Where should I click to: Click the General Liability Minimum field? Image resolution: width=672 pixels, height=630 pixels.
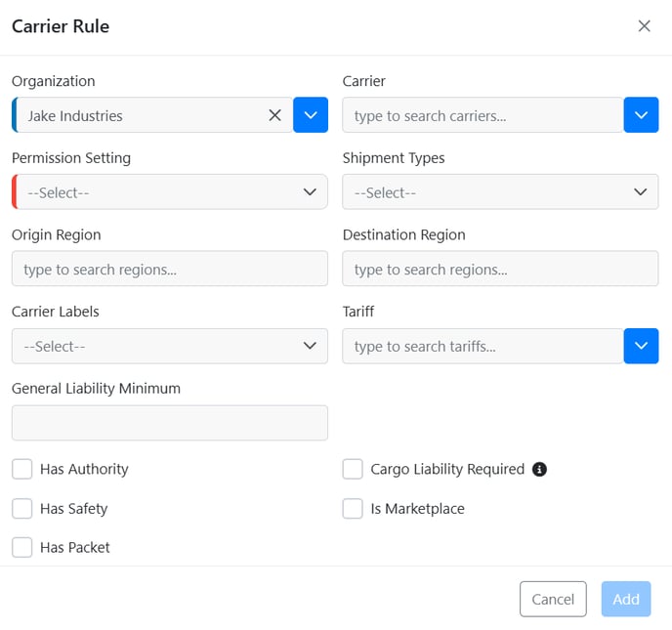[x=170, y=423]
